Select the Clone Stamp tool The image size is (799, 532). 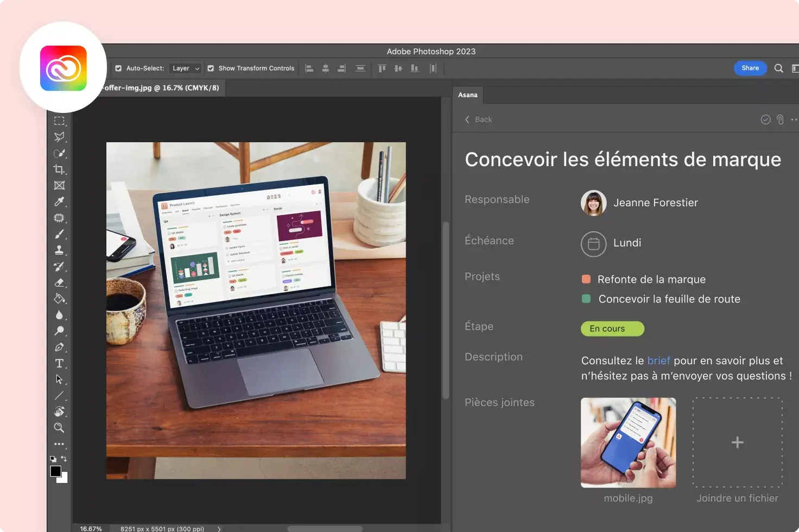pyautogui.click(x=60, y=250)
